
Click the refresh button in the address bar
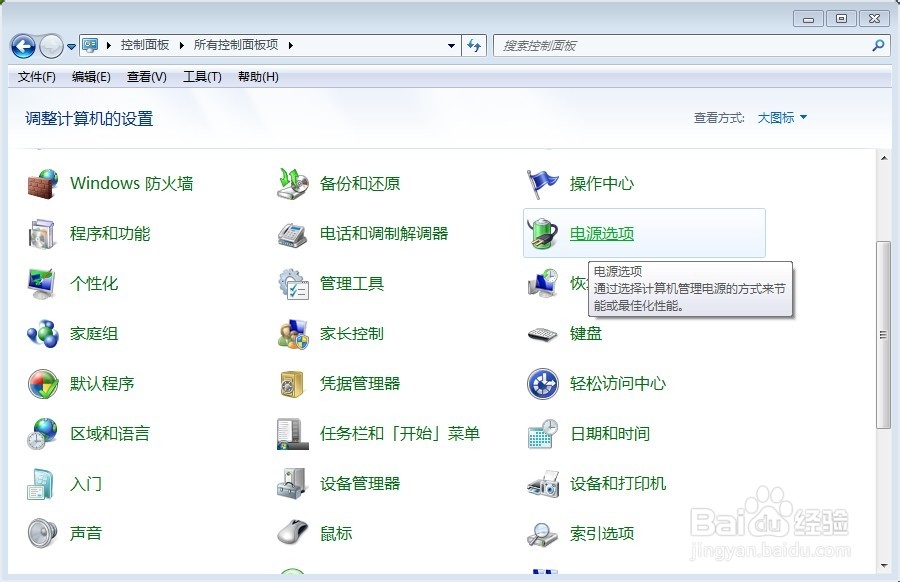(x=474, y=45)
